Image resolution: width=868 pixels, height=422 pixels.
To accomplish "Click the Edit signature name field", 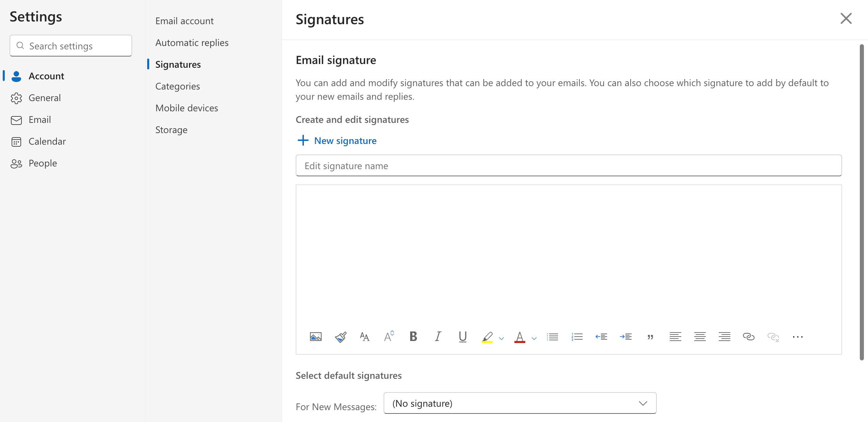I will click(569, 166).
